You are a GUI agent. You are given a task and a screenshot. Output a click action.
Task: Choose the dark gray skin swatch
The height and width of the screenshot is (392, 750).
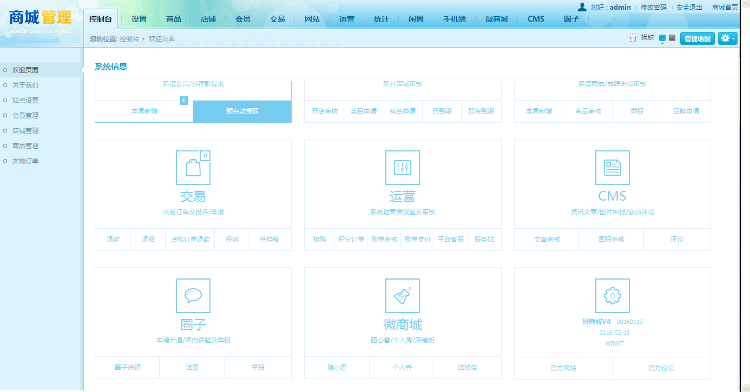(x=672, y=38)
